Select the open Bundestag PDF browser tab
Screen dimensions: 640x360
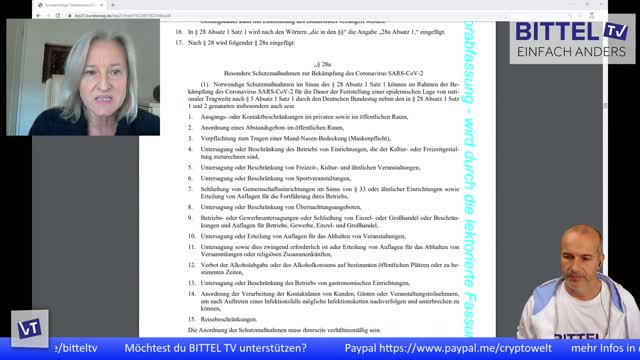(69, 5)
